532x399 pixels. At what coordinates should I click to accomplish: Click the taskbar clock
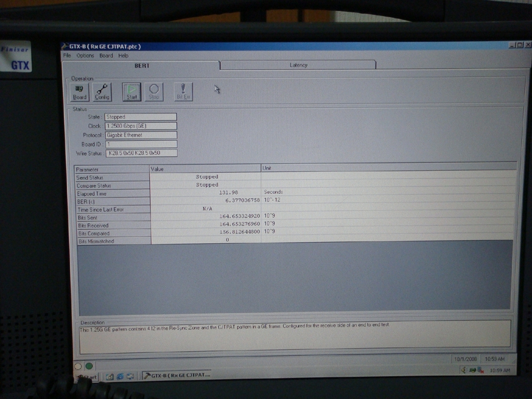pos(500,370)
